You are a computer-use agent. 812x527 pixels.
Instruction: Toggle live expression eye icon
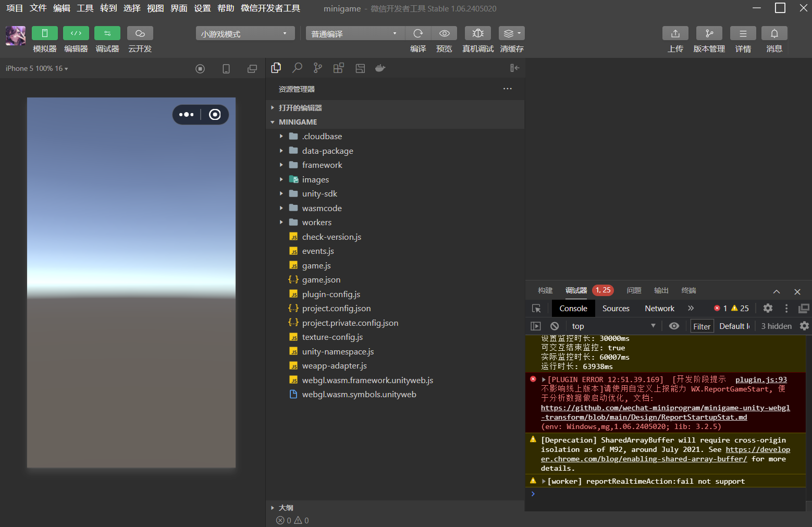tap(674, 326)
